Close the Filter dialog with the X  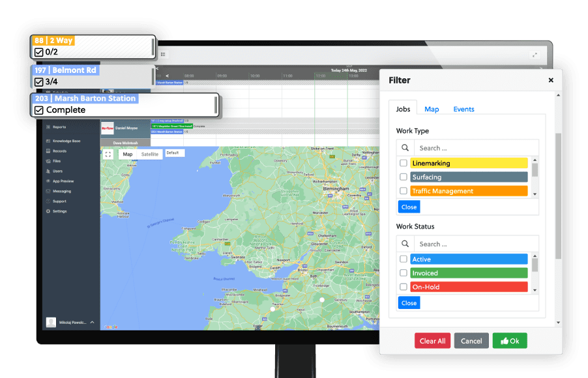tap(551, 80)
